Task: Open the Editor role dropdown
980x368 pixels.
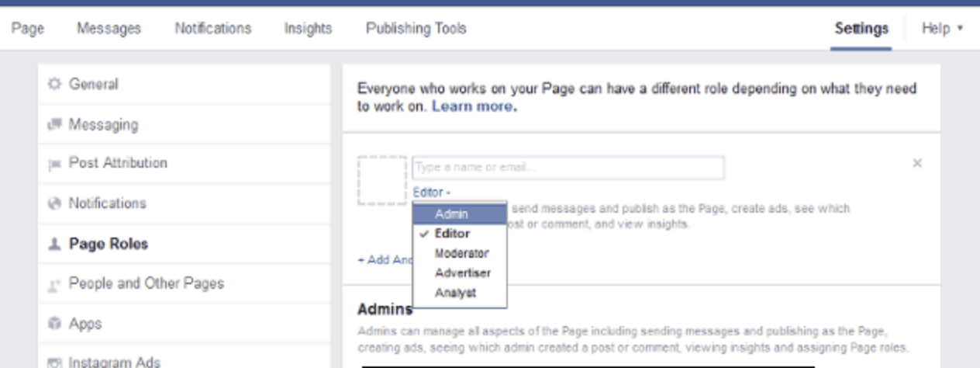Action: click(432, 192)
